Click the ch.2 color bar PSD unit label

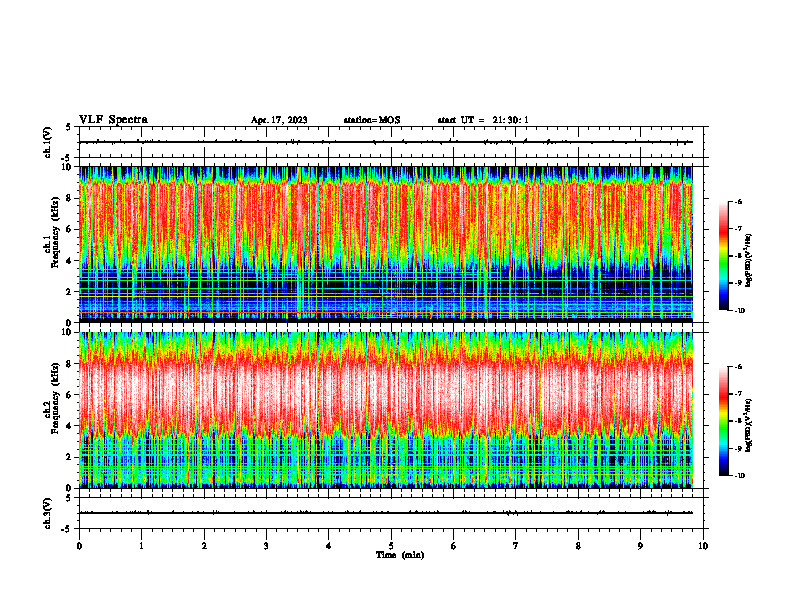pos(749,425)
